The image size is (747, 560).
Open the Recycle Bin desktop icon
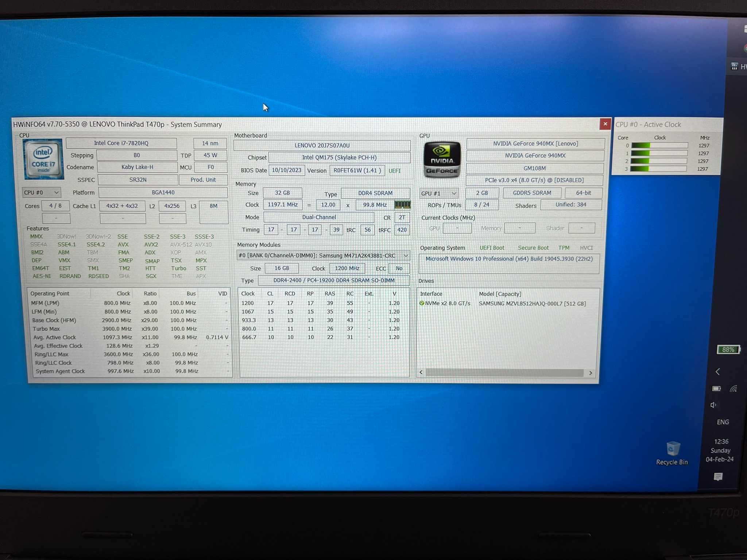(672, 453)
